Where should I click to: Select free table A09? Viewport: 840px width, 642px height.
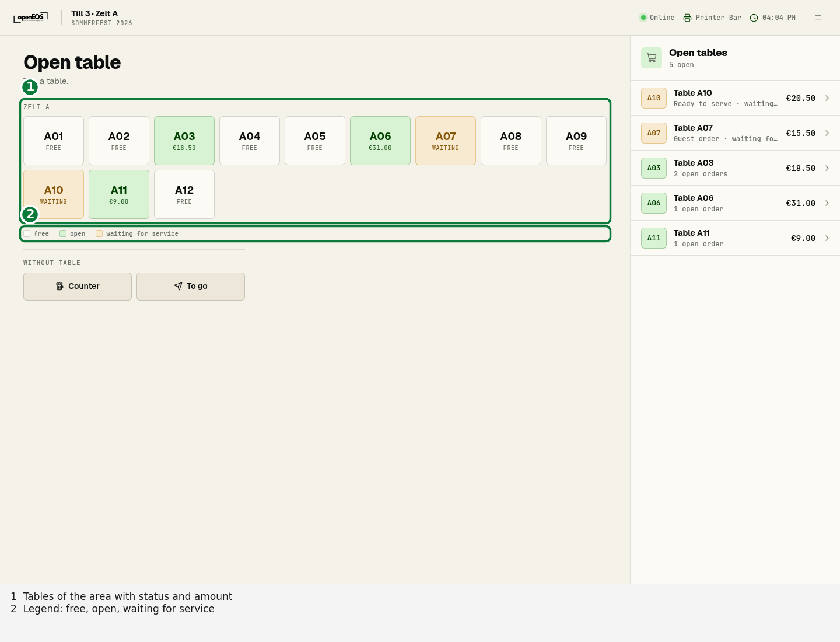click(576, 141)
